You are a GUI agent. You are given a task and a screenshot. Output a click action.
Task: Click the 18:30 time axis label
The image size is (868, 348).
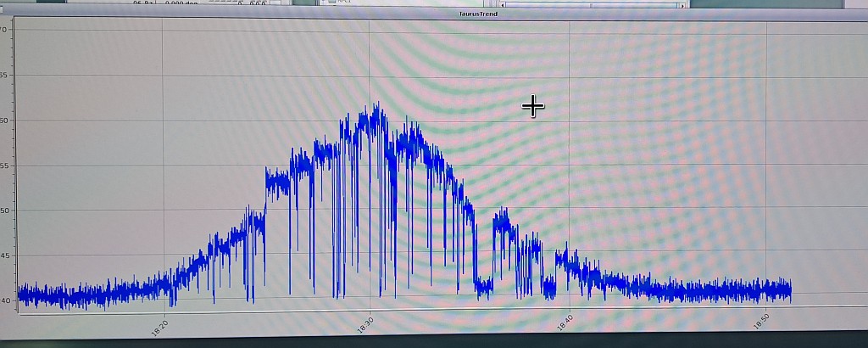[x=366, y=324]
